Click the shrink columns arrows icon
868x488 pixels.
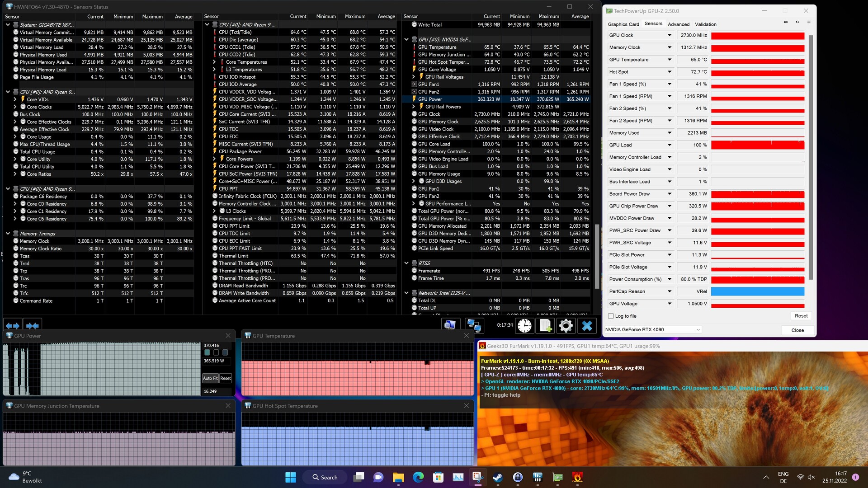(32, 325)
